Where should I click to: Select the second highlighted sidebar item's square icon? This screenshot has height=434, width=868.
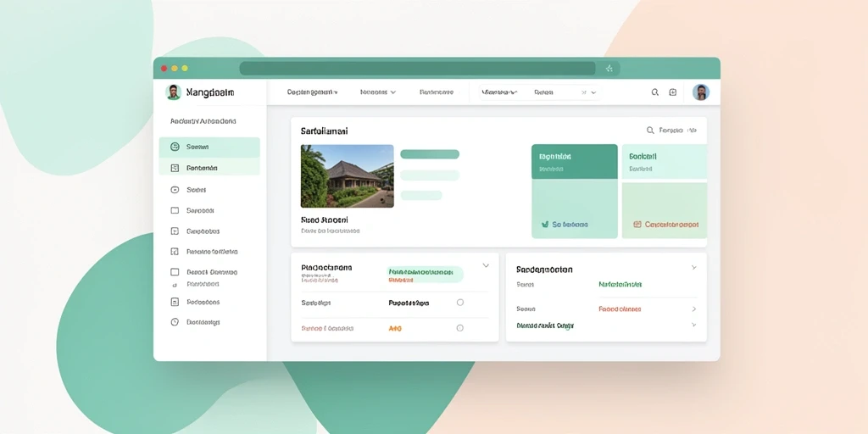tap(175, 168)
